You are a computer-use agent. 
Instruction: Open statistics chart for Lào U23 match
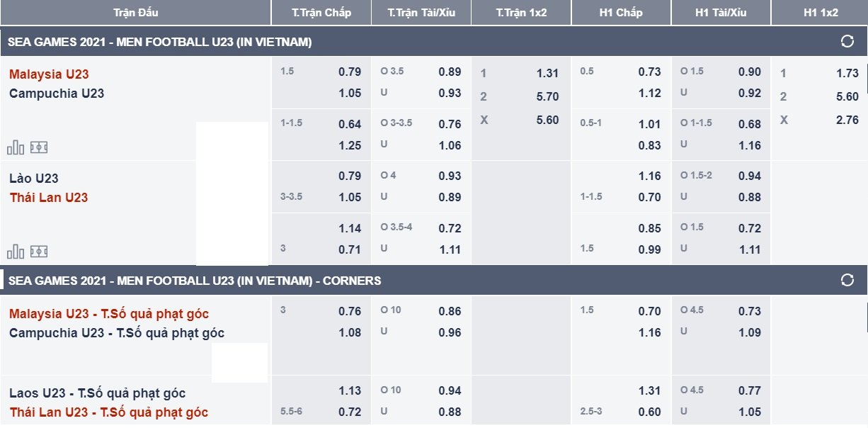pyautogui.click(x=16, y=252)
